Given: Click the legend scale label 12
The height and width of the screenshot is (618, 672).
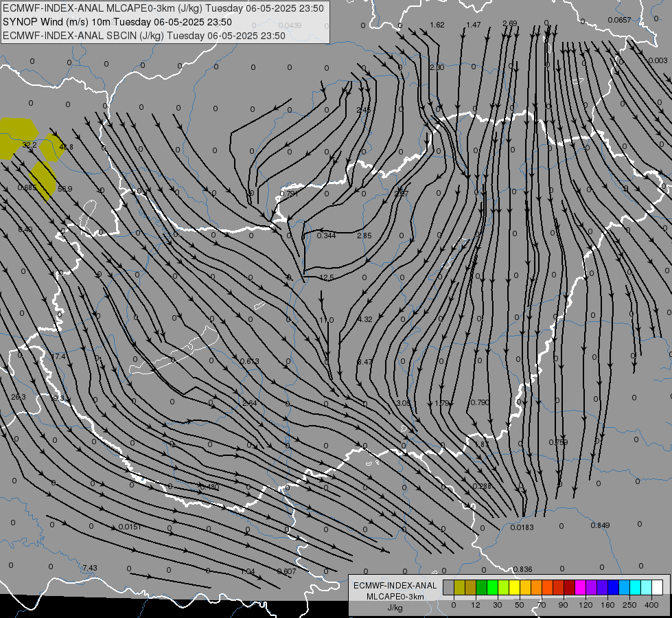Looking at the screenshot, I should tap(475, 605).
